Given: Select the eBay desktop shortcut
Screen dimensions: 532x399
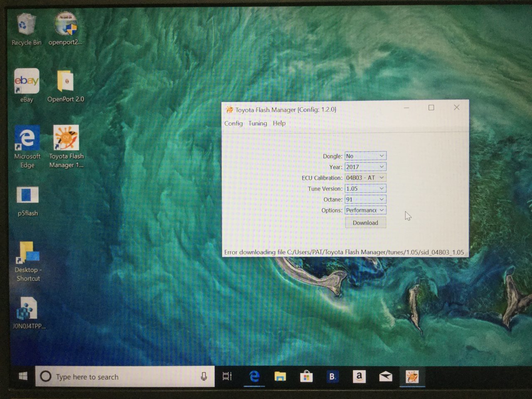Looking at the screenshot, I should point(27,86).
